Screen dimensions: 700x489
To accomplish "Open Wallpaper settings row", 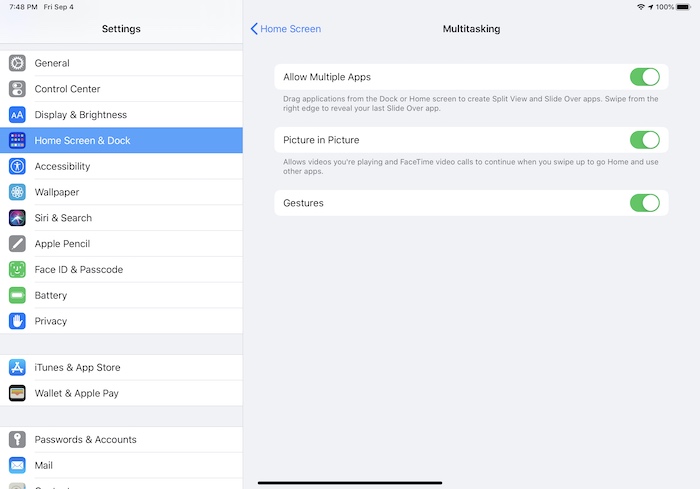I will (x=121, y=192).
